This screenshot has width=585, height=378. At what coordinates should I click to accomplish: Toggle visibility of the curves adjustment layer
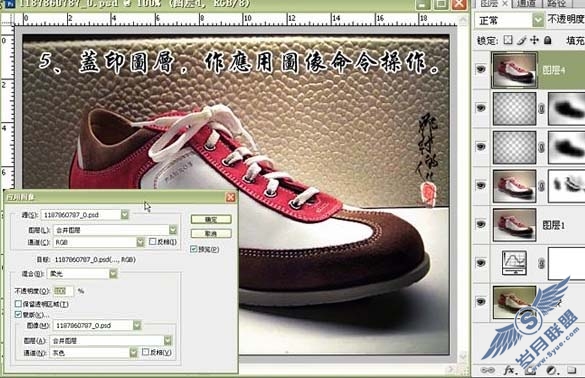(481, 263)
